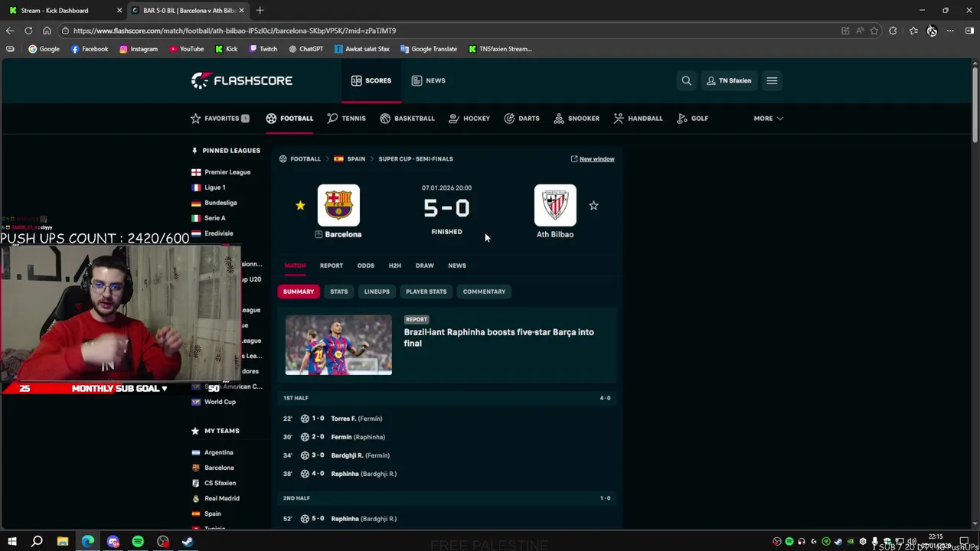Open the YouTube bookmark
The image size is (980, 551).
coord(186,49)
